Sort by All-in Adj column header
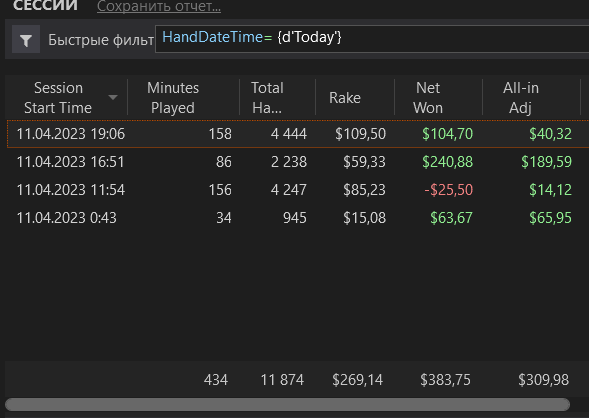Image resolution: width=589 pixels, height=418 pixels. tap(521, 98)
